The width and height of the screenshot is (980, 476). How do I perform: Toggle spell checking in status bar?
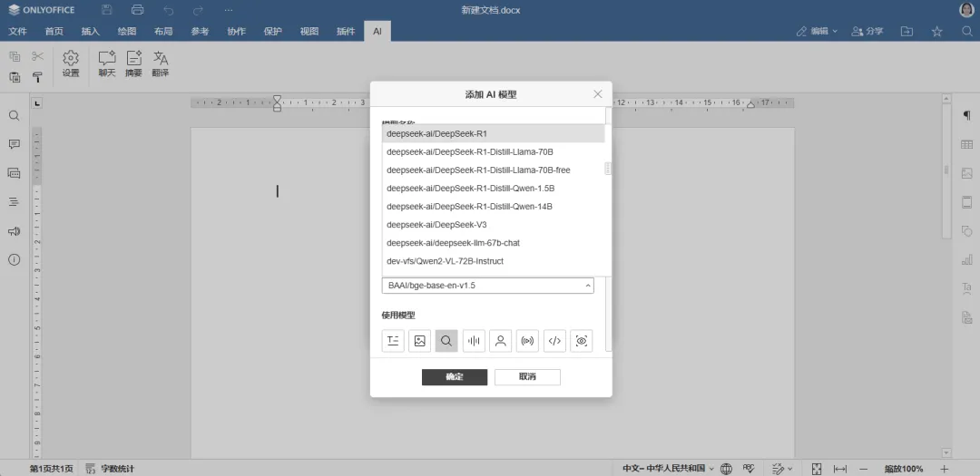pos(749,469)
